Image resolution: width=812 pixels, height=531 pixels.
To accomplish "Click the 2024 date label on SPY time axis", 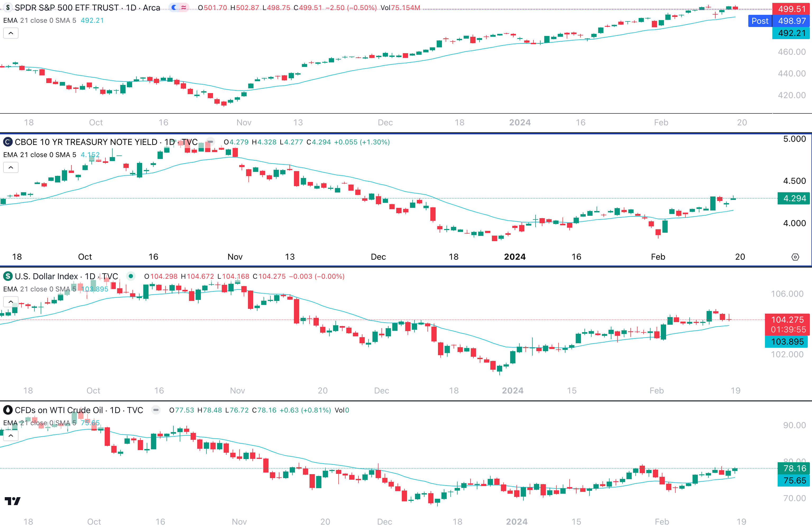I will coord(520,122).
